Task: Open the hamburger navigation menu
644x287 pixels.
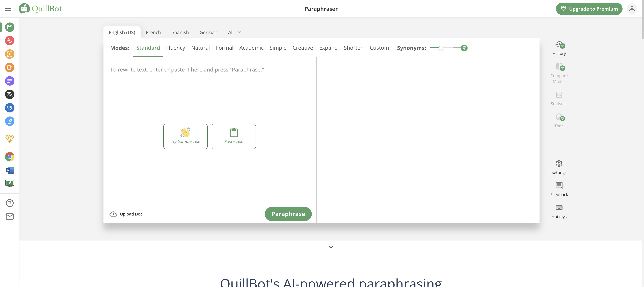Action: tap(8, 9)
